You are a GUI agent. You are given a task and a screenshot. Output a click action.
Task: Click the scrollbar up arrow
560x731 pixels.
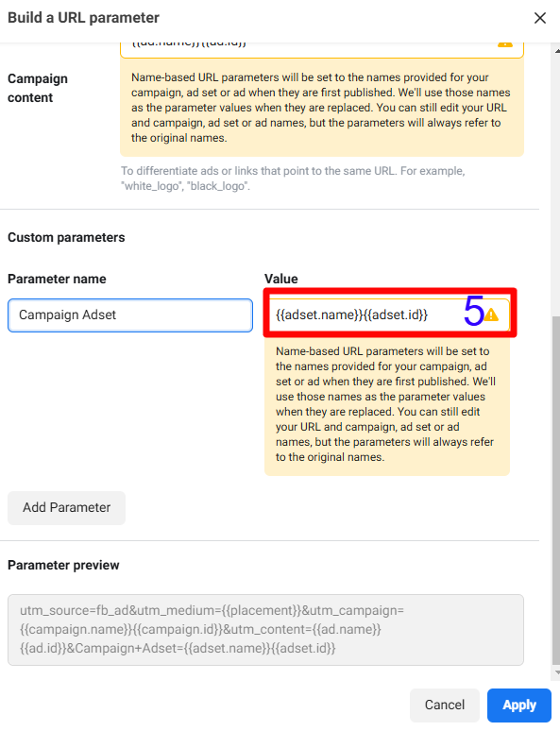556,50
